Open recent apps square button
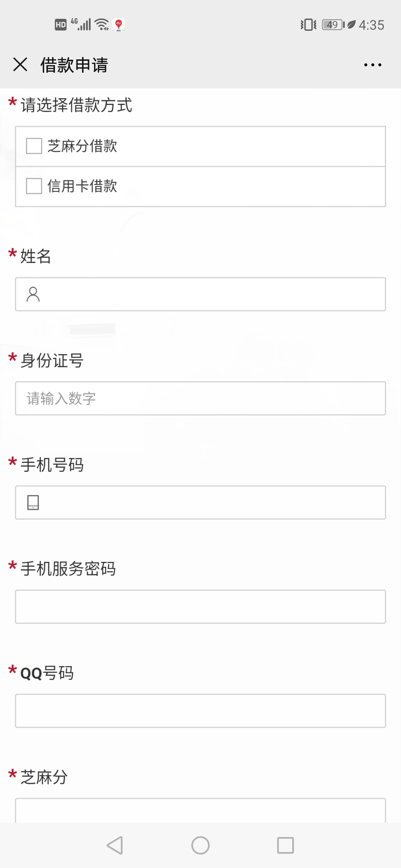This screenshot has width=401, height=868. pos(286,845)
